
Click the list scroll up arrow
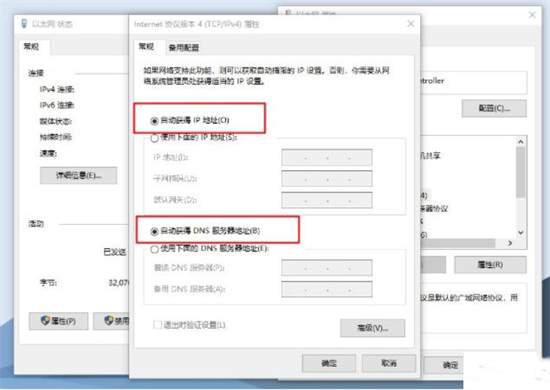click(x=521, y=142)
